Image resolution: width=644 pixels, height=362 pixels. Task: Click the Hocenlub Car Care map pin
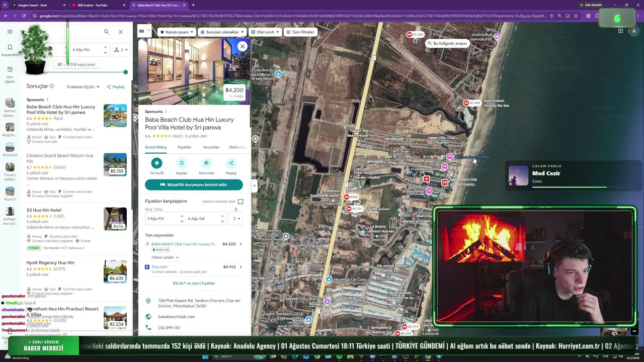(329, 280)
